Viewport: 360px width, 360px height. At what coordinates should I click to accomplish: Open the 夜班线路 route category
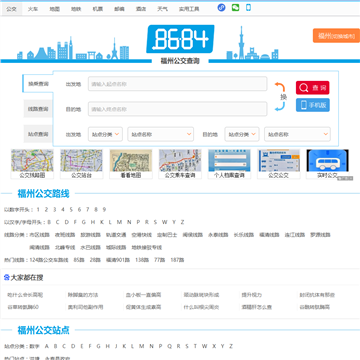coord(65,235)
